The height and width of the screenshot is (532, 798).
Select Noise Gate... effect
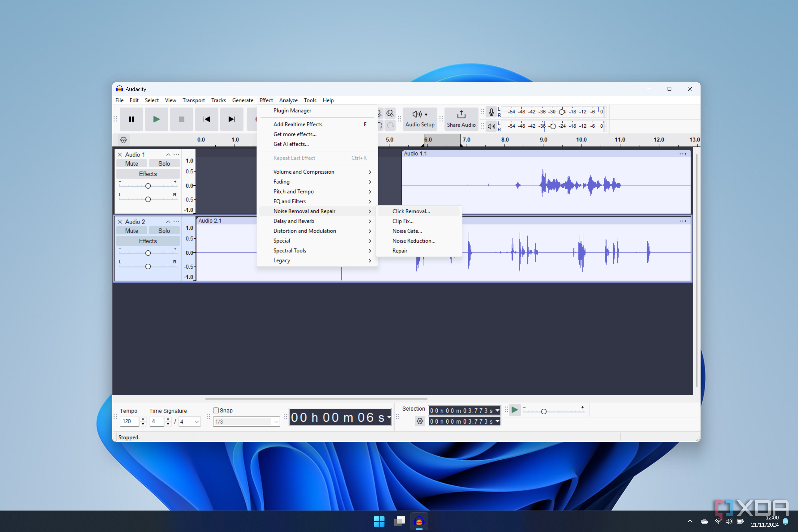(418, 231)
